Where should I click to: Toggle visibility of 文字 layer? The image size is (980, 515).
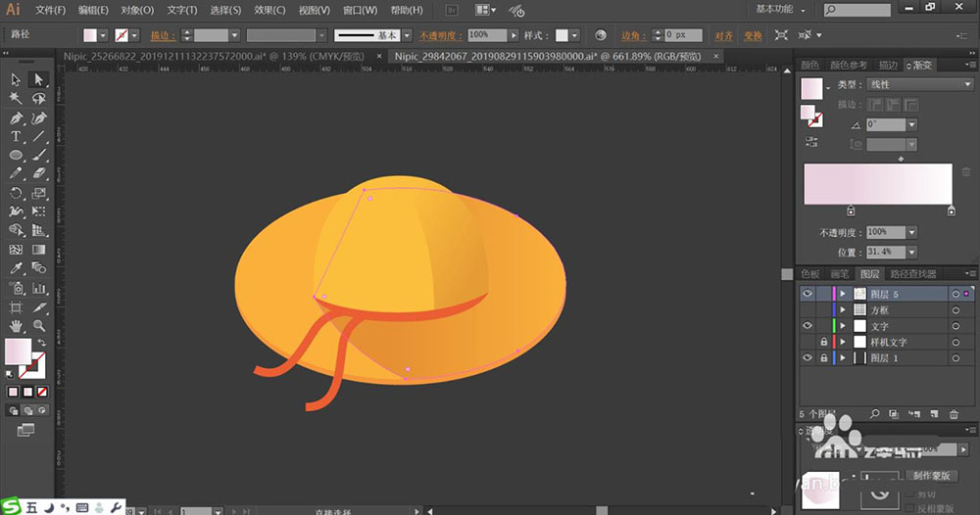tap(808, 326)
